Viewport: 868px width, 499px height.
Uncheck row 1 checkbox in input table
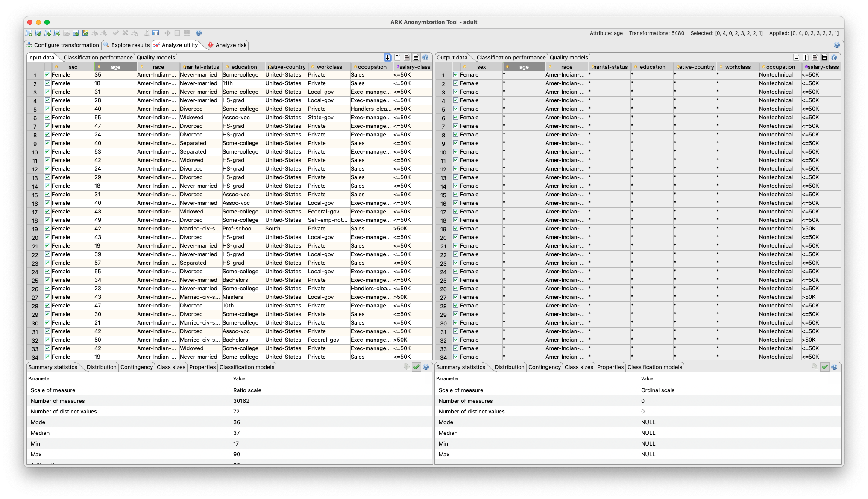coord(47,74)
